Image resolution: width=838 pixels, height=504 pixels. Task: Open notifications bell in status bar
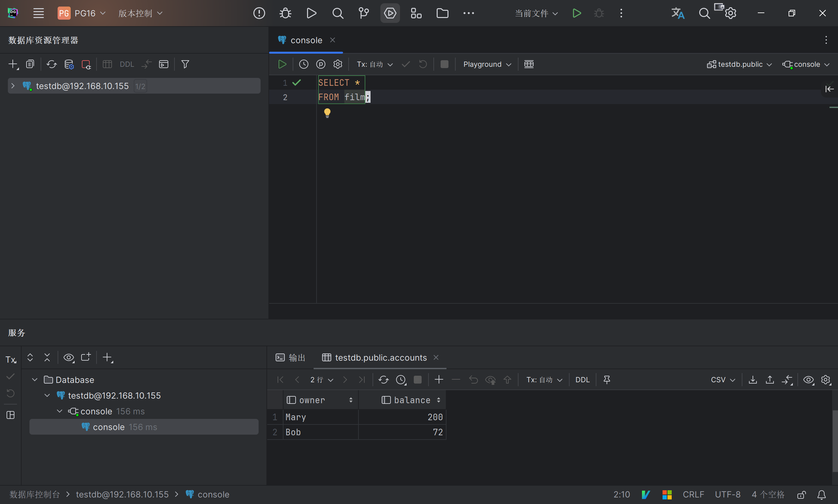821,495
